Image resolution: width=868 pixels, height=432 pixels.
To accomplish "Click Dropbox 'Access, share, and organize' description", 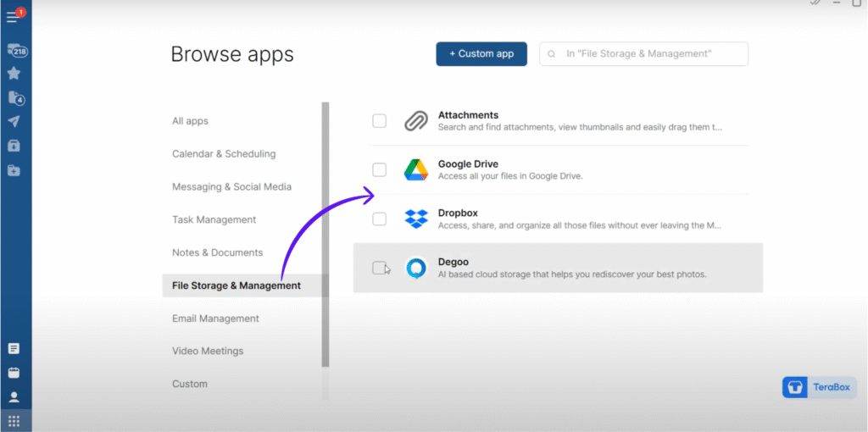I will pyautogui.click(x=580, y=225).
